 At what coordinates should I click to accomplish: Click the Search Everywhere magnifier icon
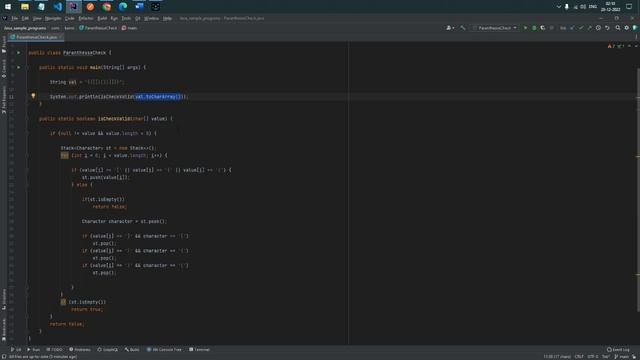(618, 28)
